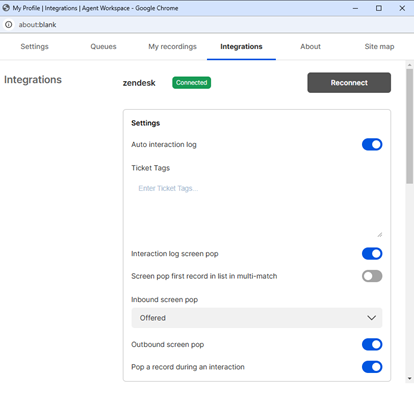Disable the Auto interaction log toggle

(x=372, y=144)
